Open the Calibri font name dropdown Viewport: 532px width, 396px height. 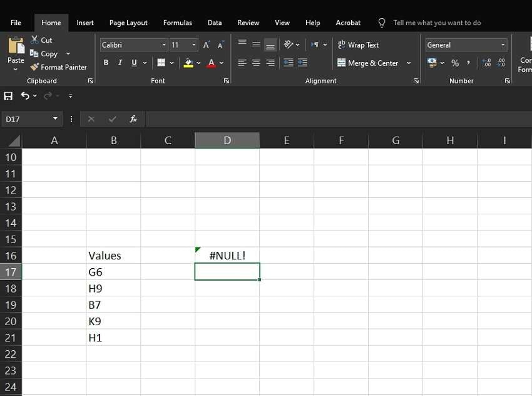[x=164, y=45]
